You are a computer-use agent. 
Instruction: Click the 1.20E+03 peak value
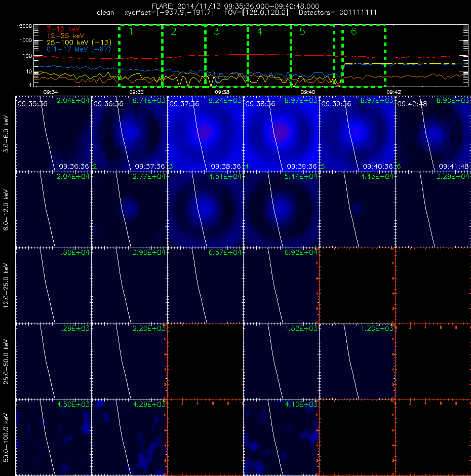coord(377,328)
